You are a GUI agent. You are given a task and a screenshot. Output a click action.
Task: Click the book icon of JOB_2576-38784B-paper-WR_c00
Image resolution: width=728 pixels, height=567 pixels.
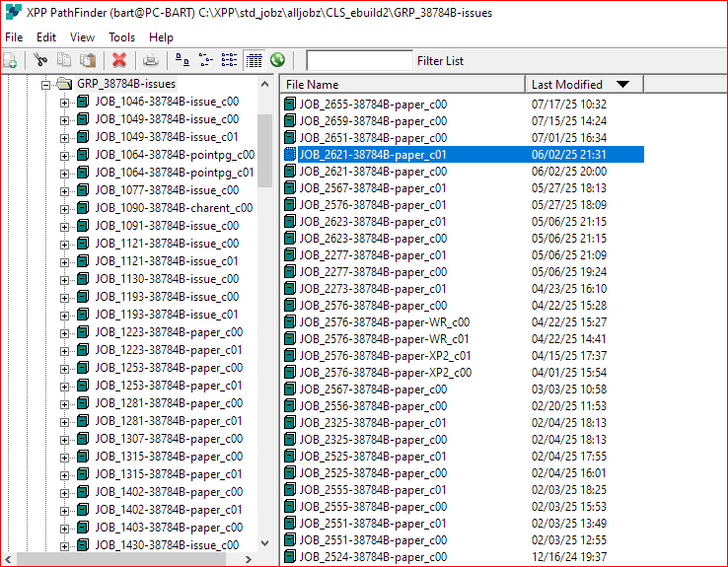click(x=290, y=321)
